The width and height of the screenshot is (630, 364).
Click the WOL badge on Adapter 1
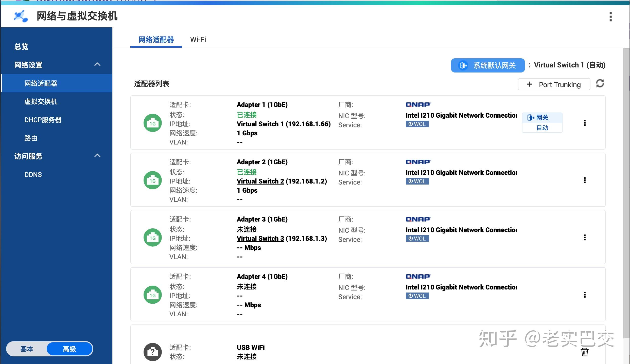tap(417, 124)
